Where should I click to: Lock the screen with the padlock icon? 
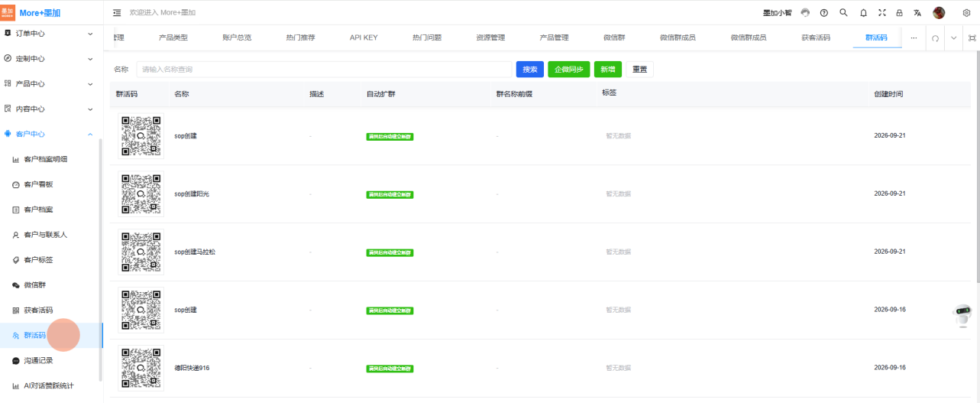(x=899, y=13)
